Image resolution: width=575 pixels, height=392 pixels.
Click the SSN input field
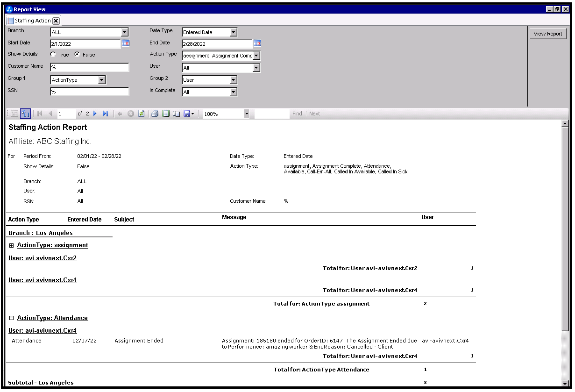coord(89,92)
